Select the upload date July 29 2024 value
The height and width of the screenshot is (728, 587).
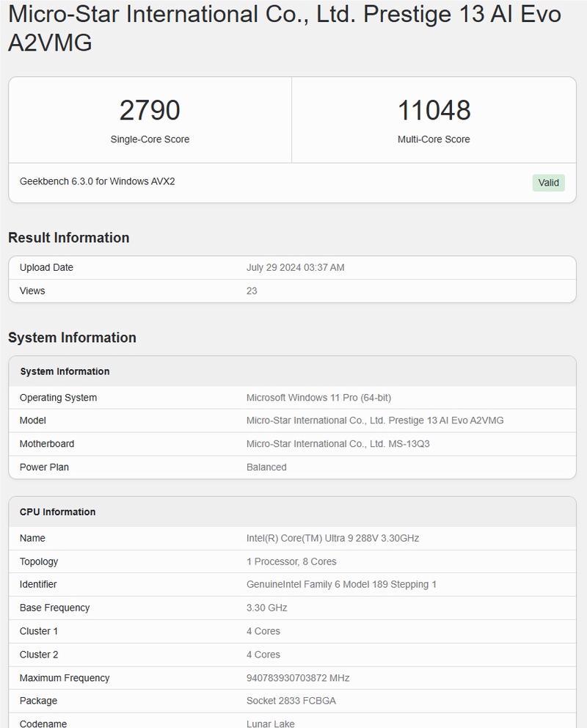tap(295, 267)
